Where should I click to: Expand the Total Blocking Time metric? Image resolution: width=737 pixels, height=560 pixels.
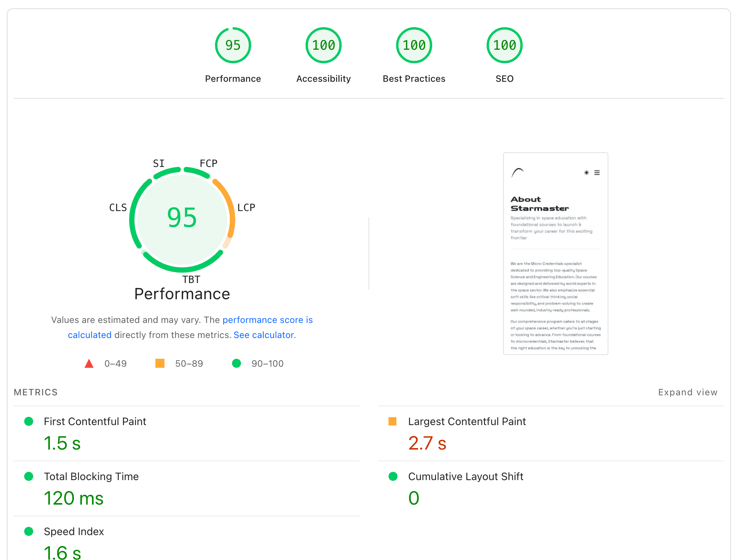point(91,476)
